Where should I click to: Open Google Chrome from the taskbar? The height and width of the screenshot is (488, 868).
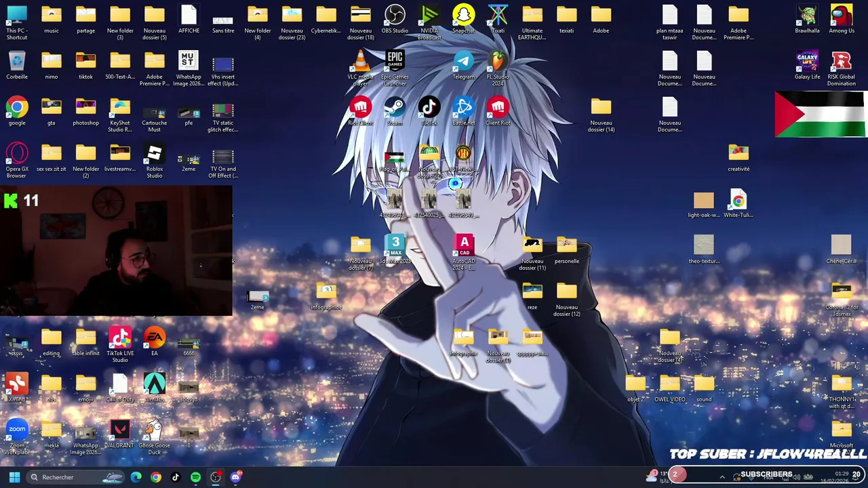click(156, 477)
